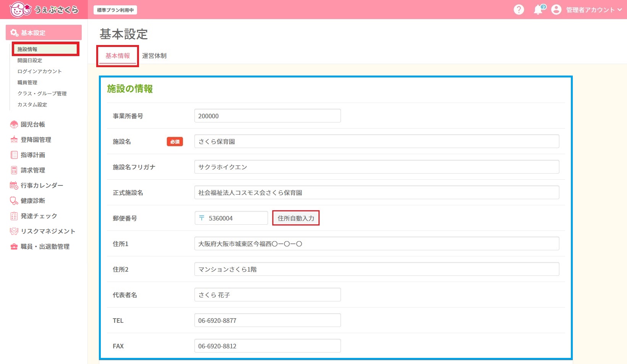This screenshot has height=364, width=627.
Task: Click the 必須 badge next to 施設名
Action: [175, 142]
